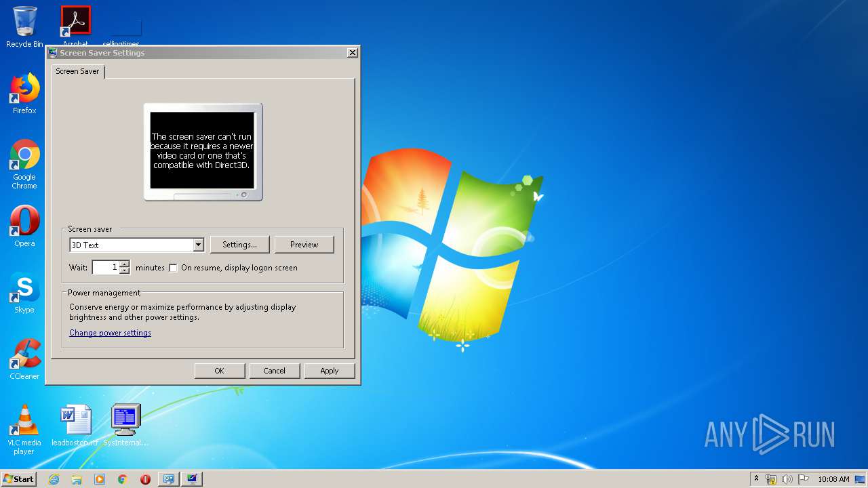Open Windows Explorer folder on taskbar
Screen dimensions: 868x488
click(77, 479)
